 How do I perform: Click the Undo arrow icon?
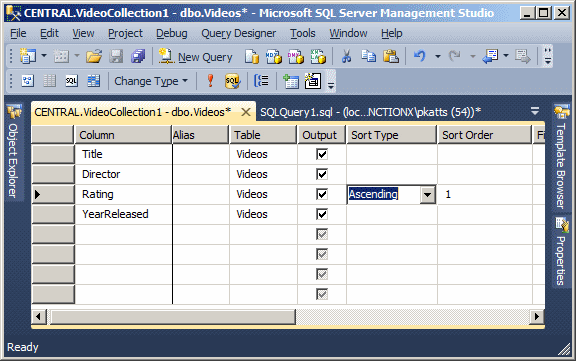point(420,56)
